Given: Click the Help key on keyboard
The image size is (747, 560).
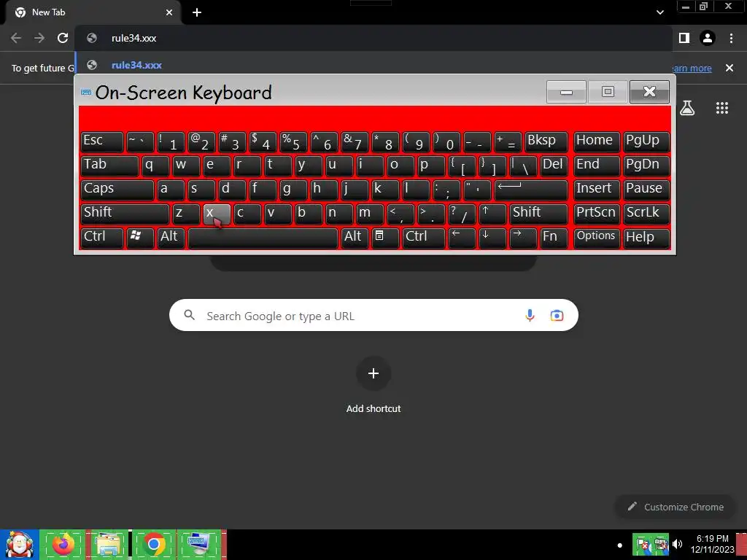Looking at the screenshot, I should pos(646,238).
